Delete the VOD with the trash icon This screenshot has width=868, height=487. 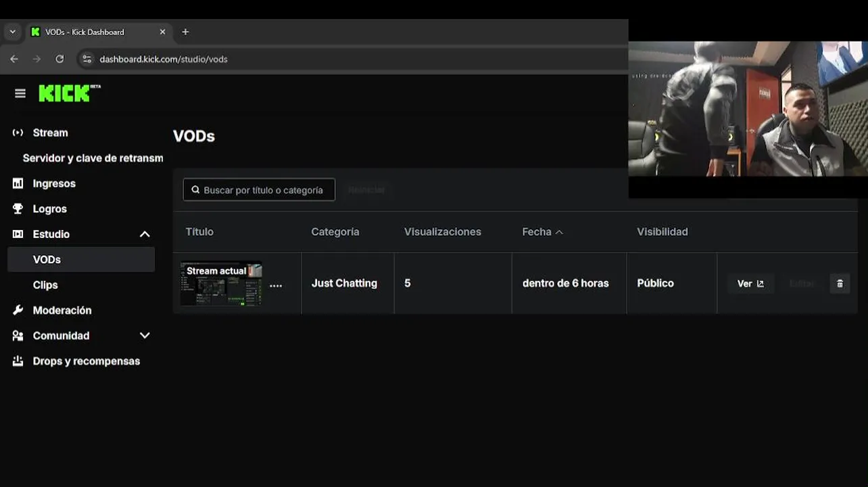click(x=840, y=283)
